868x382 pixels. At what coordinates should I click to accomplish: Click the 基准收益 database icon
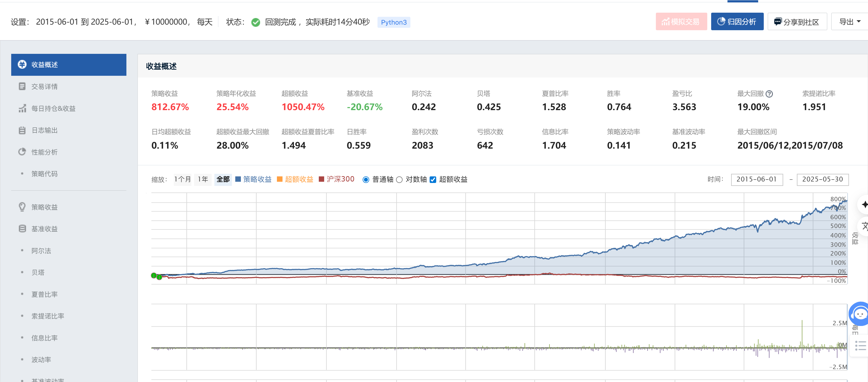click(x=22, y=229)
